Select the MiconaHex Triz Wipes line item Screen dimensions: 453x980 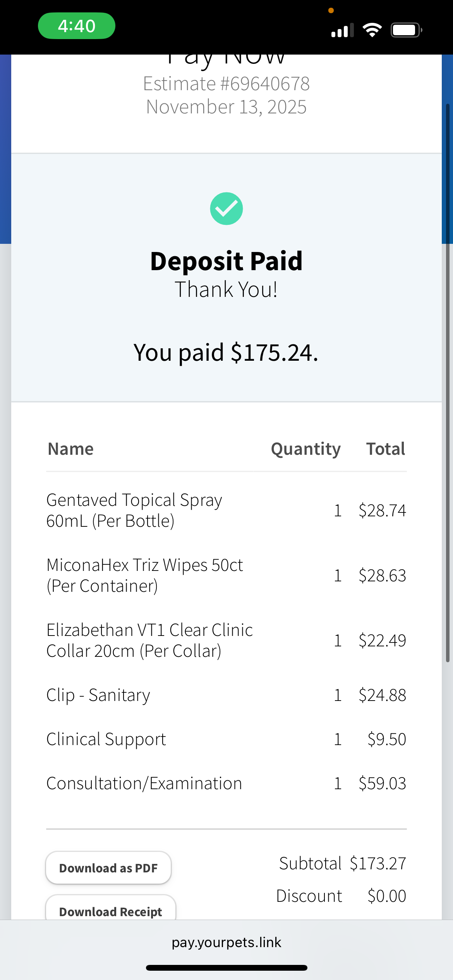tap(144, 575)
